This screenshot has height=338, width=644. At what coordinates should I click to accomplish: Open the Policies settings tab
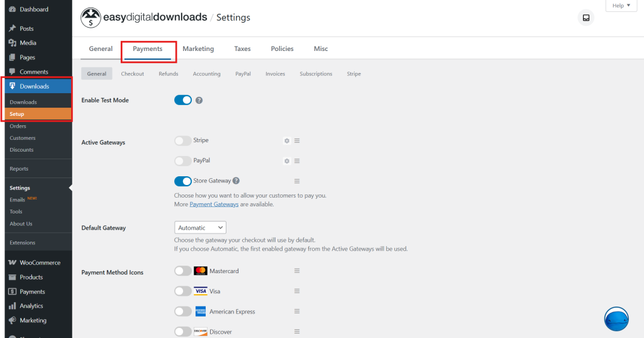282,48
